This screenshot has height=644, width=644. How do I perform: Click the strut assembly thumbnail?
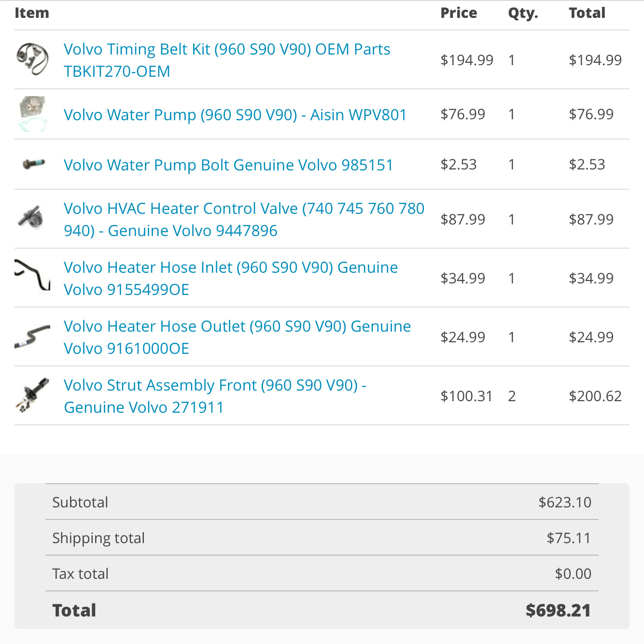click(32, 395)
